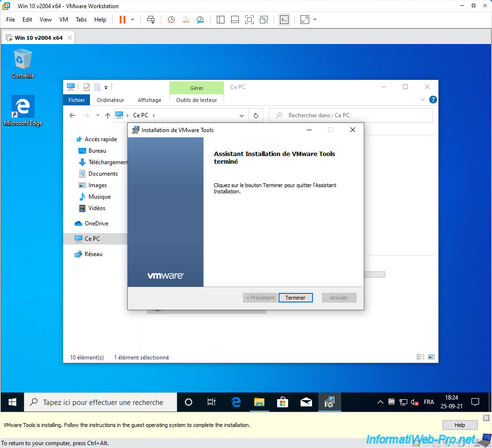The width and height of the screenshot is (492, 448).
Task: Click the Help button in VMware notification bar
Action: (x=459, y=425)
